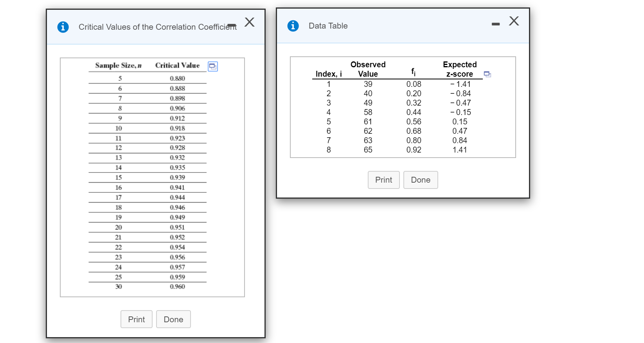
Task: Click critical value 0.928
Action: (177, 147)
